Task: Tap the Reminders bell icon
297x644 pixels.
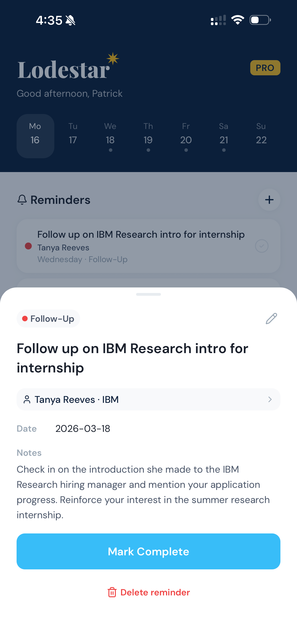Action: click(22, 200)
